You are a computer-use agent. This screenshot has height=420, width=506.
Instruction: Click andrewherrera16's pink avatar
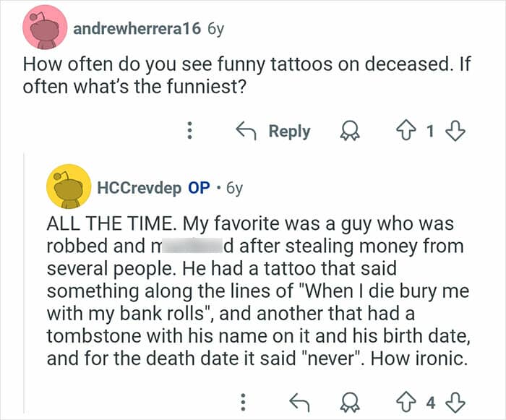[45, 29]
